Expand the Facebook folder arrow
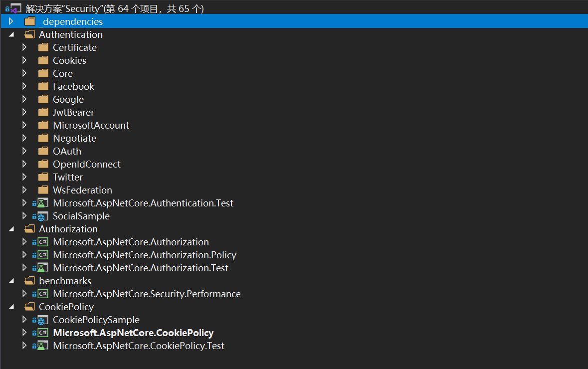The width and height of the screenshot is (588, 369). (24, 86)
